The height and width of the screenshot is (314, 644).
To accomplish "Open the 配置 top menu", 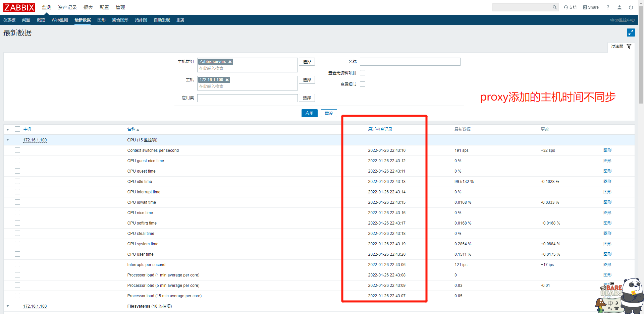I will tap(104, 7).
